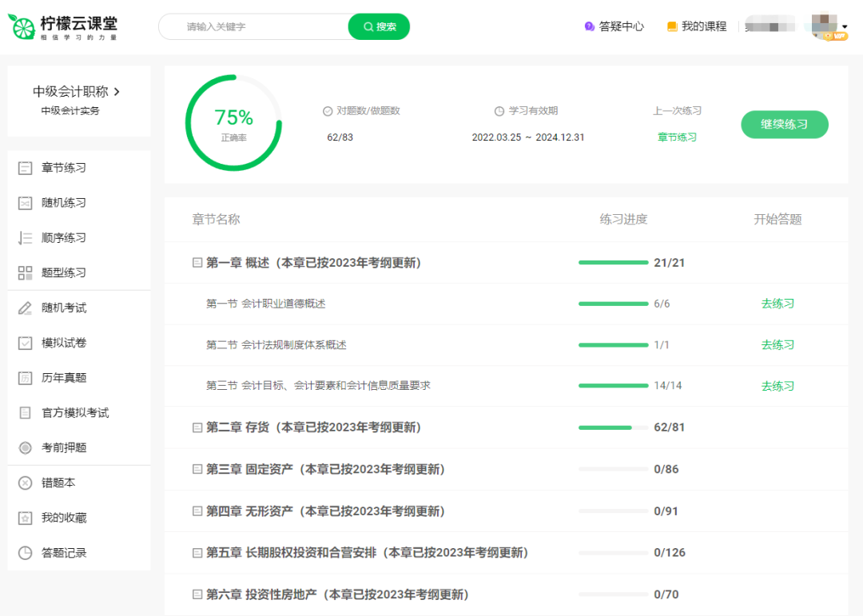The image size is (863, 616).
Task: Click 去练习 for 会计职业道德概述
Action: tap(777, 304)
